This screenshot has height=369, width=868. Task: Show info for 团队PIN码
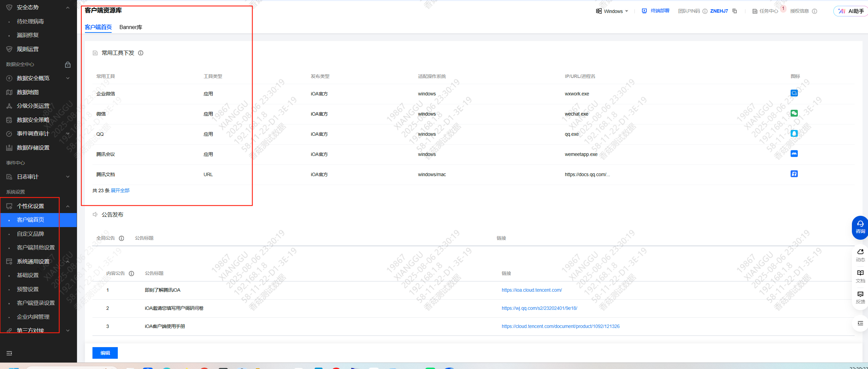click(705, 11)
